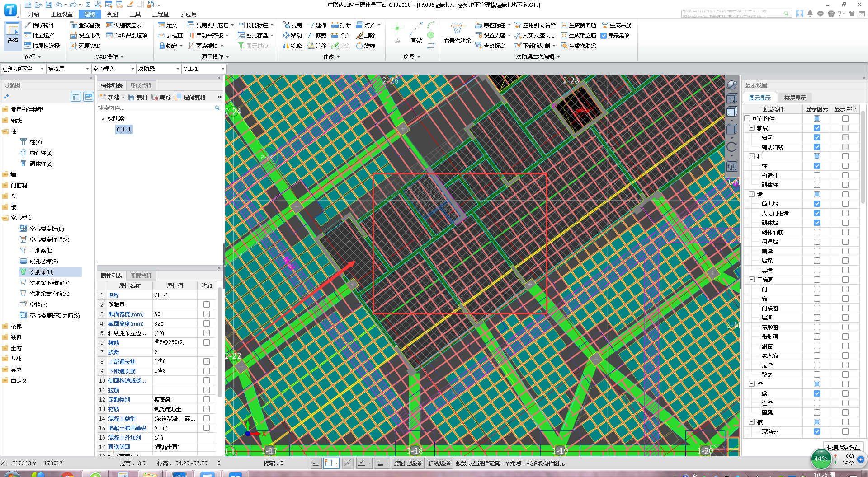This screenshot has width=868, height=477.
Task: Open the CLL-1 component dropdown
Action: pos(204,69)
